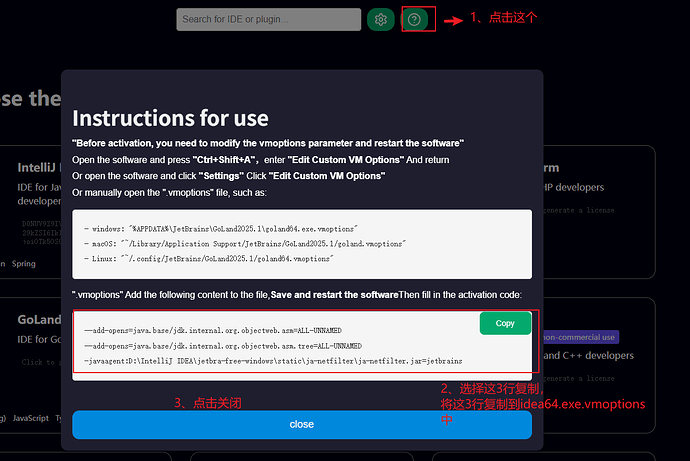Click the non-commercial use badge
Screen dimensions: 690x461
pyautogui.click(x=581, y=337)
